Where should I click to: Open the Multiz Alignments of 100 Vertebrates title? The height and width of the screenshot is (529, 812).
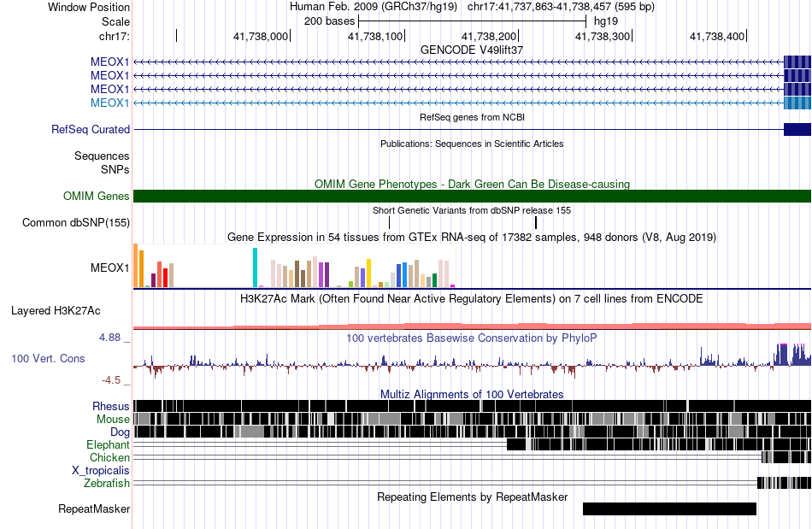point(472,394)
